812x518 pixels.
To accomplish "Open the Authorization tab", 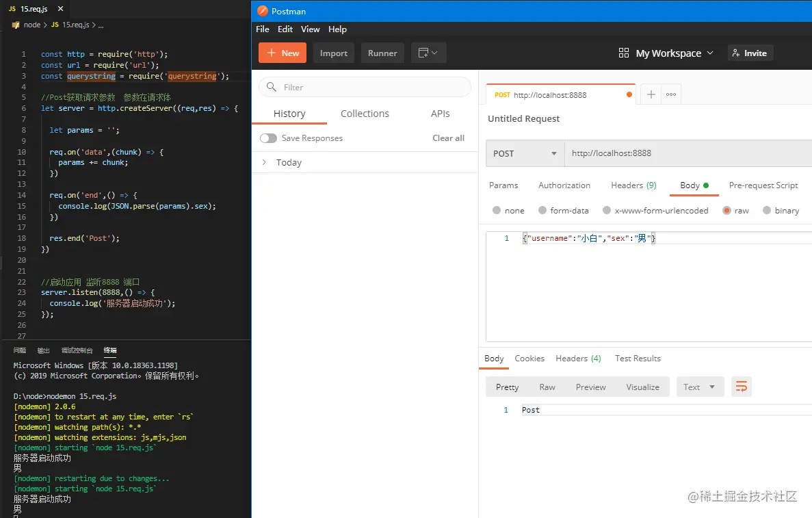I will tap(564, 185).
